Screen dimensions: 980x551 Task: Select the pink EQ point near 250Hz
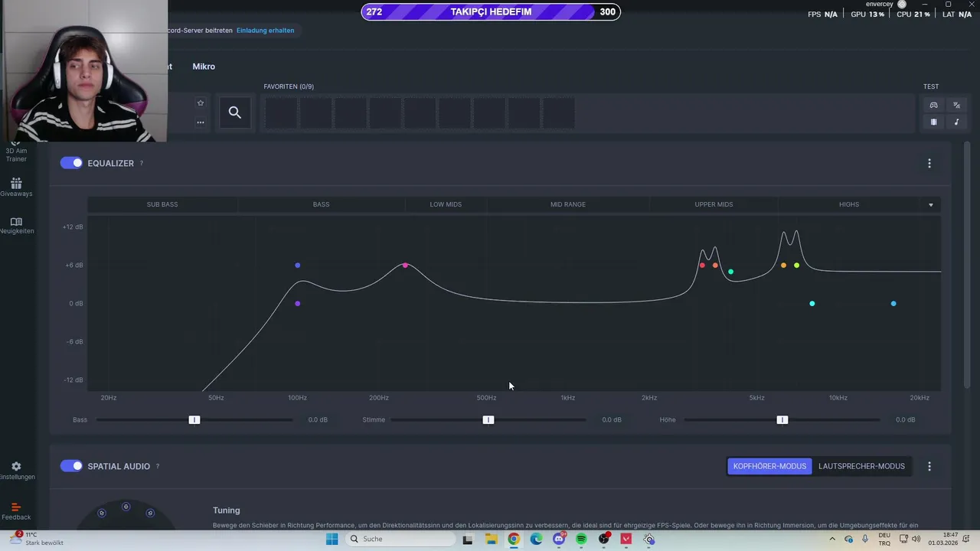pyautogui.click(x=406, y=266)
